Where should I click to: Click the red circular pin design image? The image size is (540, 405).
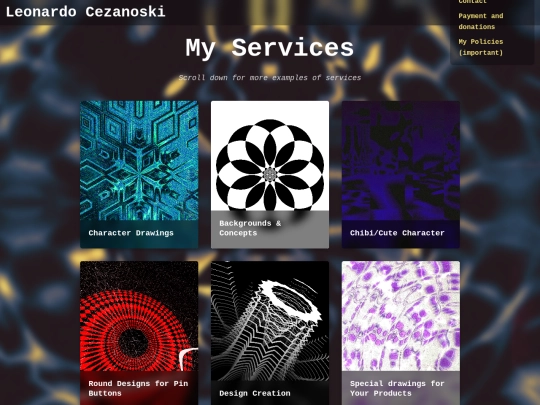point(139,316)
